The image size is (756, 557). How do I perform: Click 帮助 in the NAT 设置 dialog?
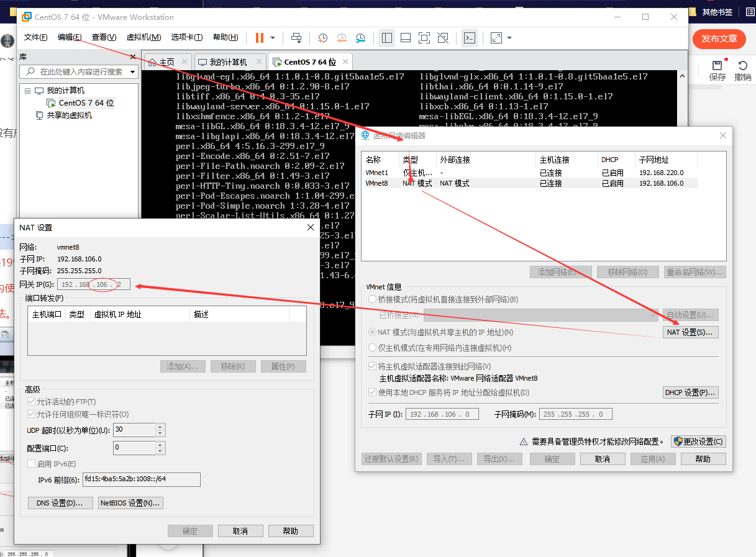[x=291, y=531]
